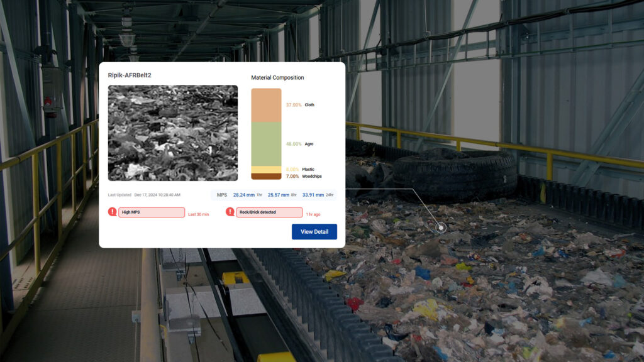Open the View Detail button

314,231
